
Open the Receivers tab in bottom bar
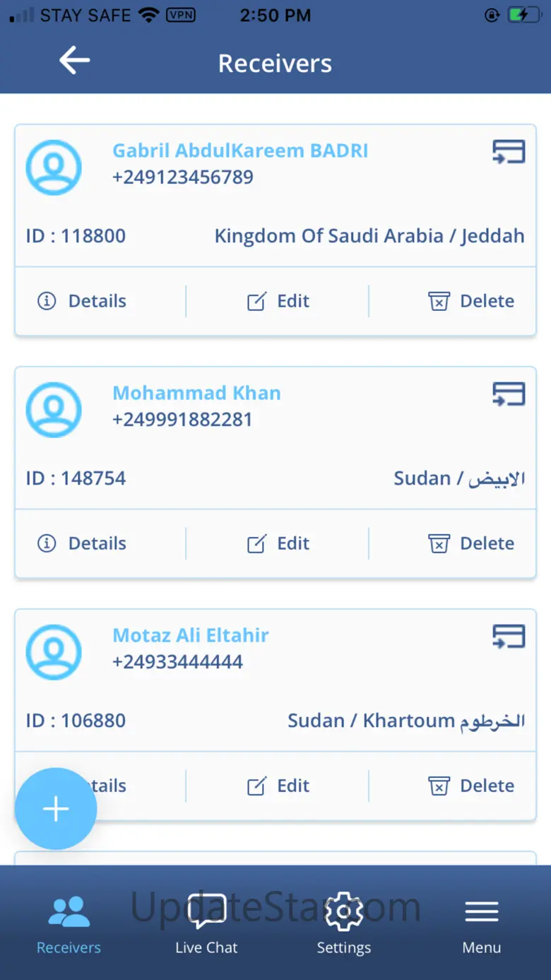[x=69, y=924]
